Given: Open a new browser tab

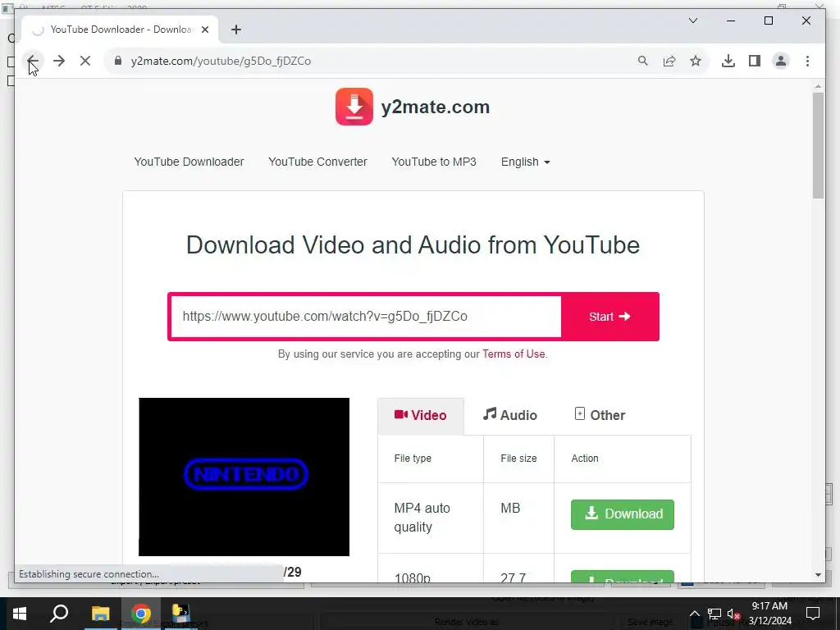Looking at the screenshot, I should pos(236,30).
